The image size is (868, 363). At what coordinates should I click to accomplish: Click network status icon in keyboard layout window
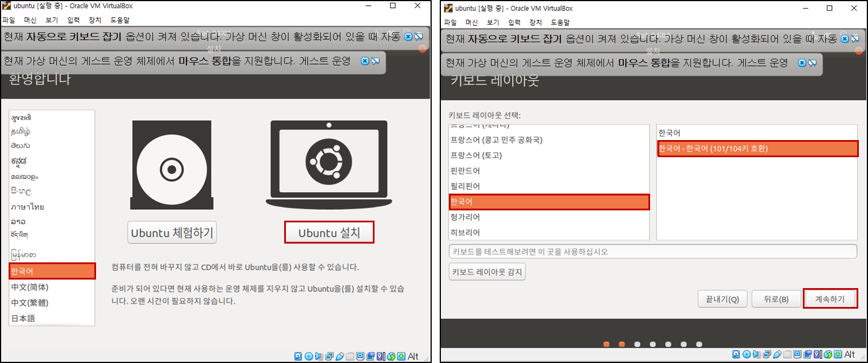(x=766, y=356)
